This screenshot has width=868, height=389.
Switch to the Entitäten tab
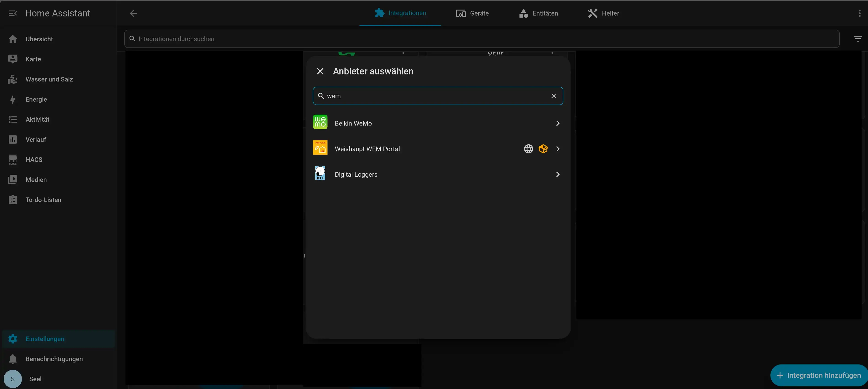pos(538,13)
